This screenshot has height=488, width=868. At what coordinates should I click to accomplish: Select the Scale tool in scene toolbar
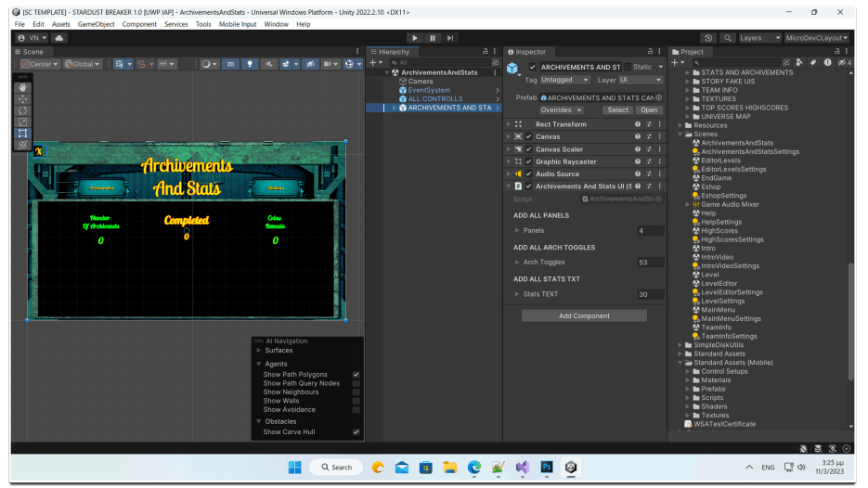(23, 122)
